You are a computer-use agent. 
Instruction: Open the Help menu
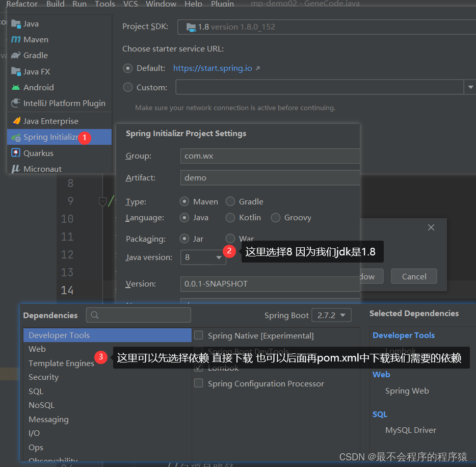coord(193,4)
